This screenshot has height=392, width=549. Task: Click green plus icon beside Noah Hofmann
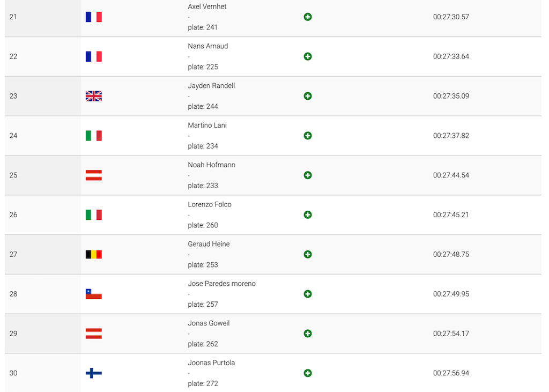click(x=307, y=175)
